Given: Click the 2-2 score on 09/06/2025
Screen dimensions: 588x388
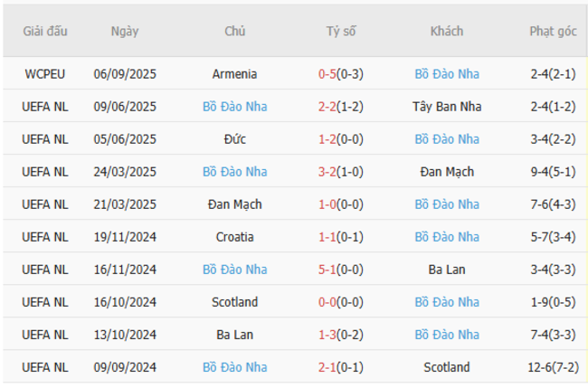Looking at the screenshot, I should 327,107.
